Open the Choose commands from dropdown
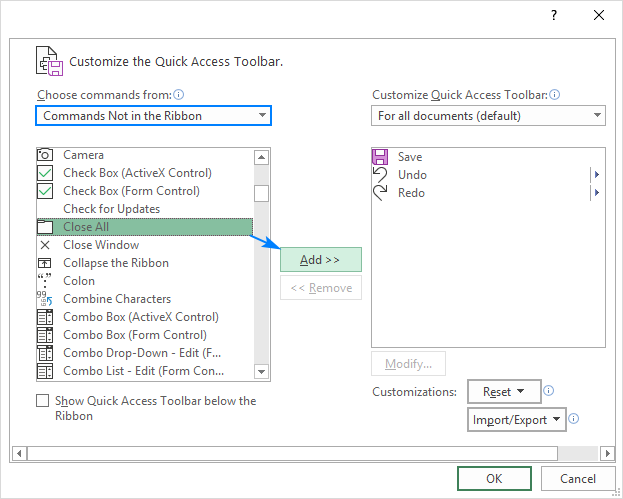 point(153,116)
